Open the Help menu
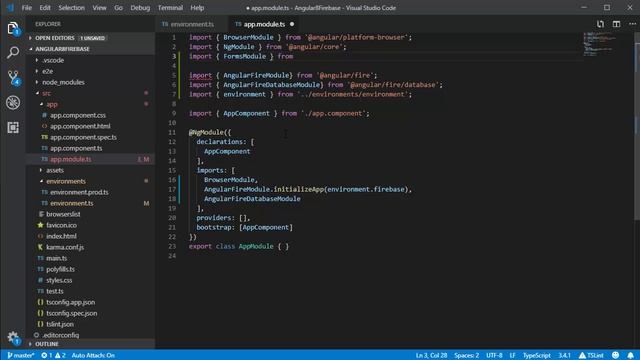Screen dimensions: 640x360 click(x=197, y=8)
